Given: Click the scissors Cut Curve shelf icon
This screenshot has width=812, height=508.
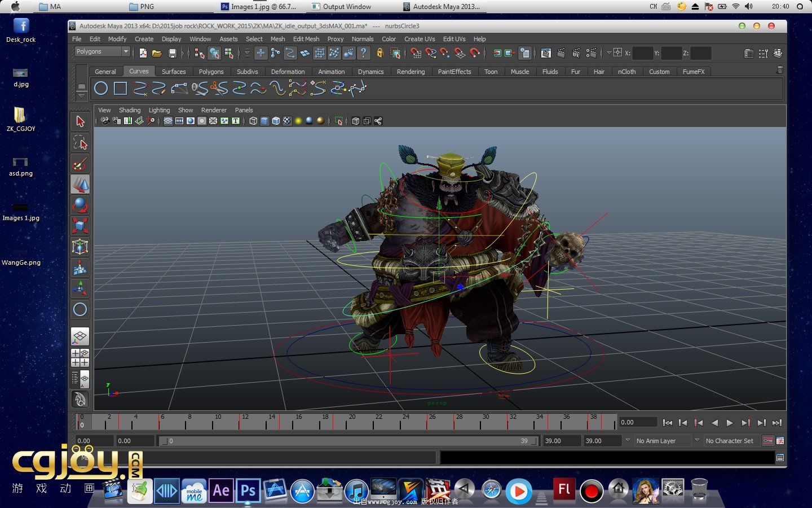Looking at the screenshot, I should (219, 88).
